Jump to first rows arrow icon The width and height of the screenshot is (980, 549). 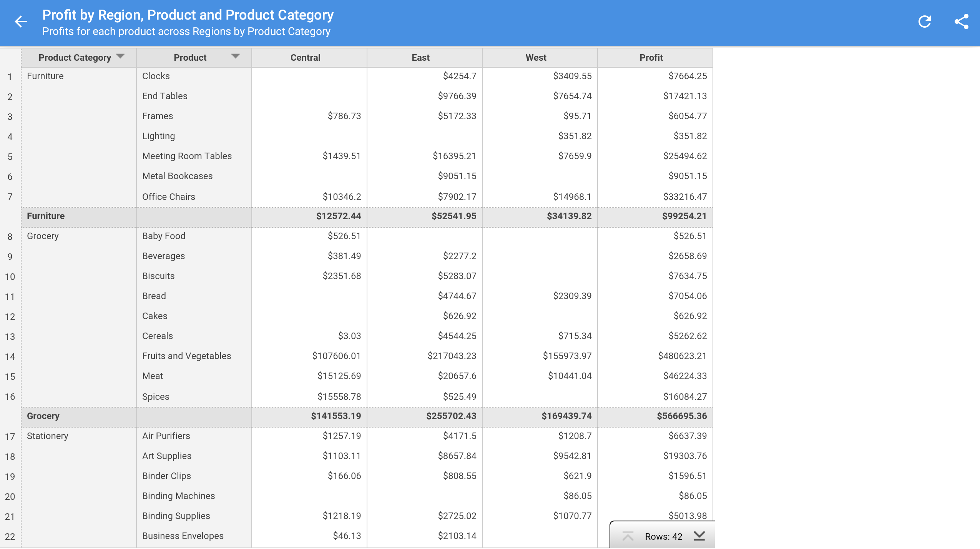tap(627, 536)
